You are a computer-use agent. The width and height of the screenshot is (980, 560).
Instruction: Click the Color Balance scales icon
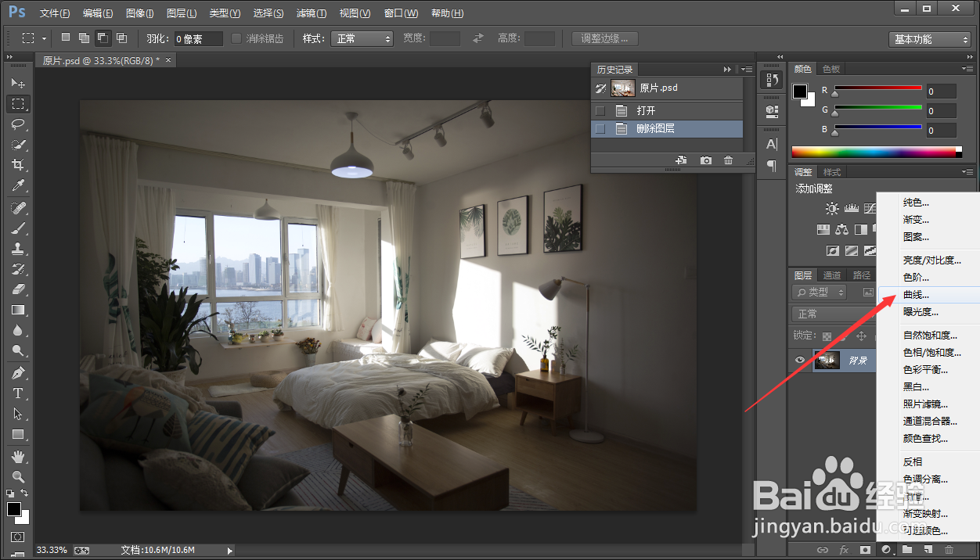[841, 230]
